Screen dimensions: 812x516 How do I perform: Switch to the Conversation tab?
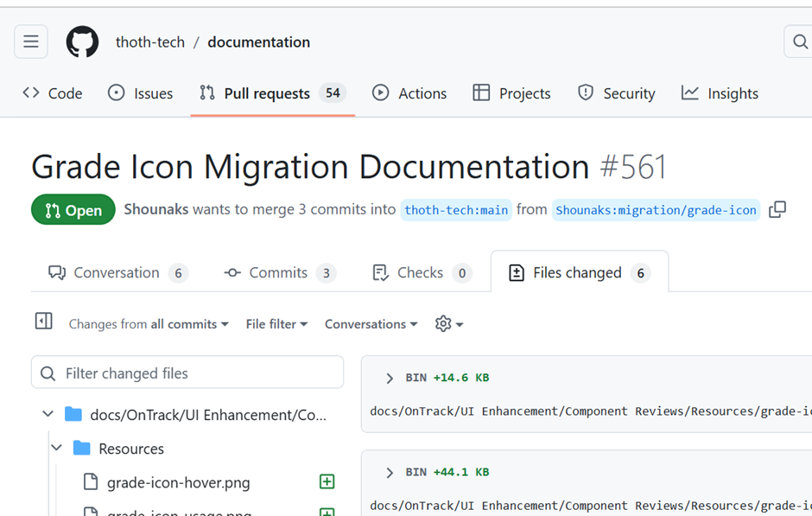117,273
